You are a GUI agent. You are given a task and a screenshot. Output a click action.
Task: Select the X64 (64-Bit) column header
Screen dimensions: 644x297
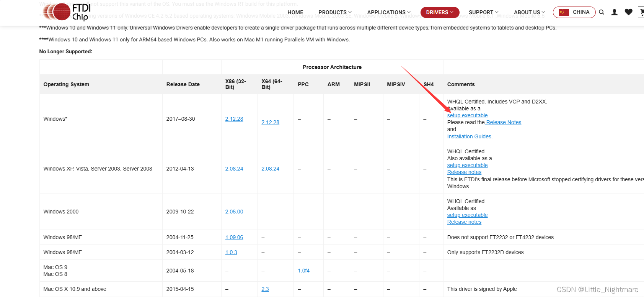tap(272, 84)
